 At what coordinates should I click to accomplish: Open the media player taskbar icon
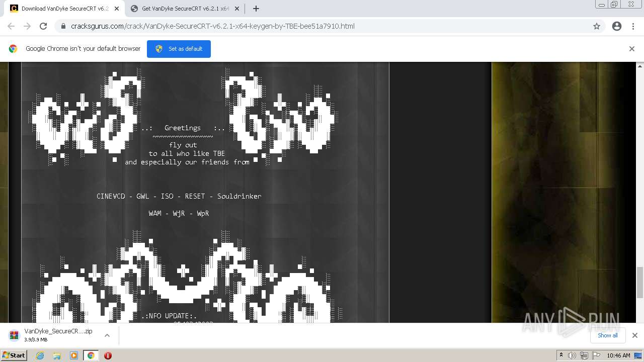pyautogui.click(x=74, y=355)
